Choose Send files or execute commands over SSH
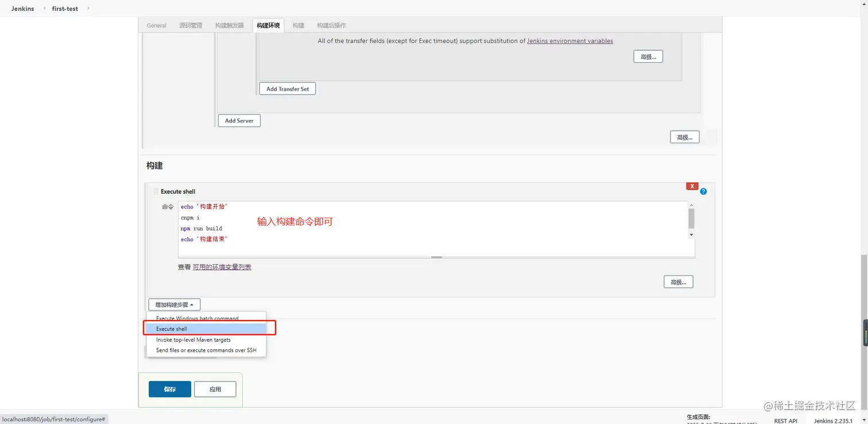This screenshot has width=868, height=424. pyautogui.click(x=206, y=350)
